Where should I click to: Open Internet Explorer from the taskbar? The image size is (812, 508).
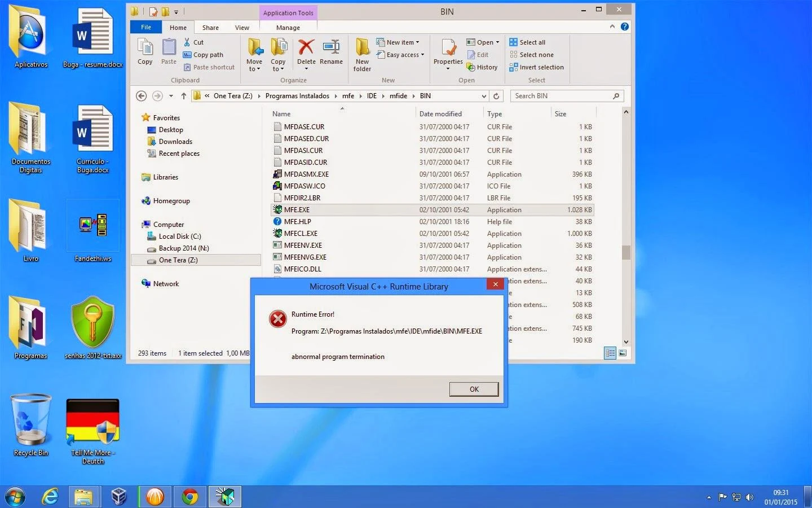pyautogui.click(x=50, y=497)
